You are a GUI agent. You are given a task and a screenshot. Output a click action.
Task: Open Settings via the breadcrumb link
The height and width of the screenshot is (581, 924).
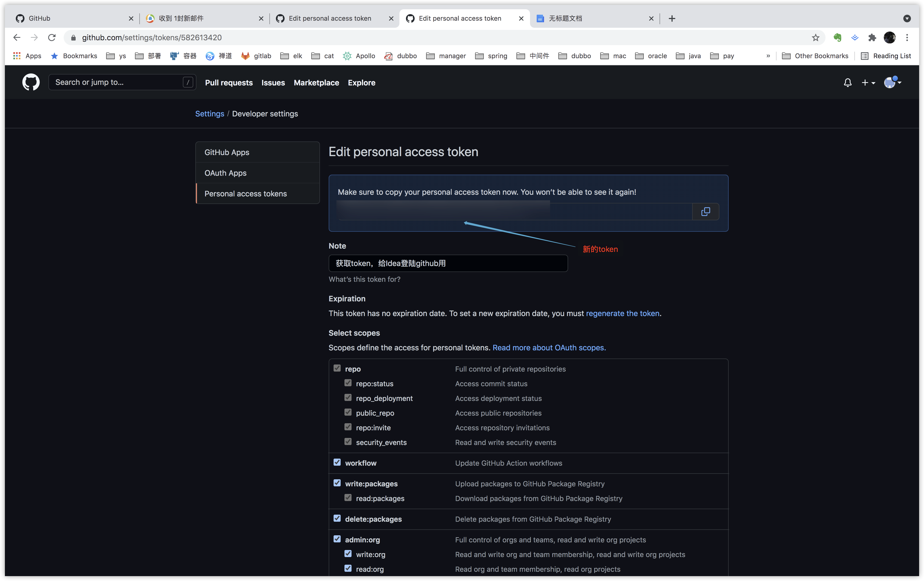[210, 113]
